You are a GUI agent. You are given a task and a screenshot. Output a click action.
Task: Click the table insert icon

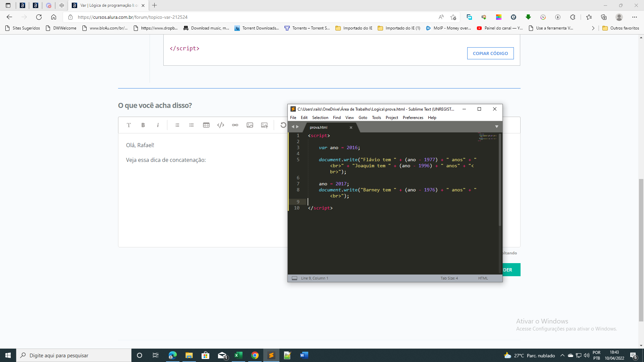pyautogui.click(x=206, y=125)
